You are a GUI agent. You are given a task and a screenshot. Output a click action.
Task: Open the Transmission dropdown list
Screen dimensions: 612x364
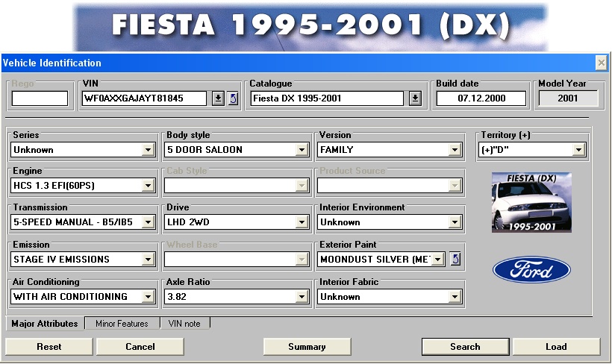click(148, 222)
